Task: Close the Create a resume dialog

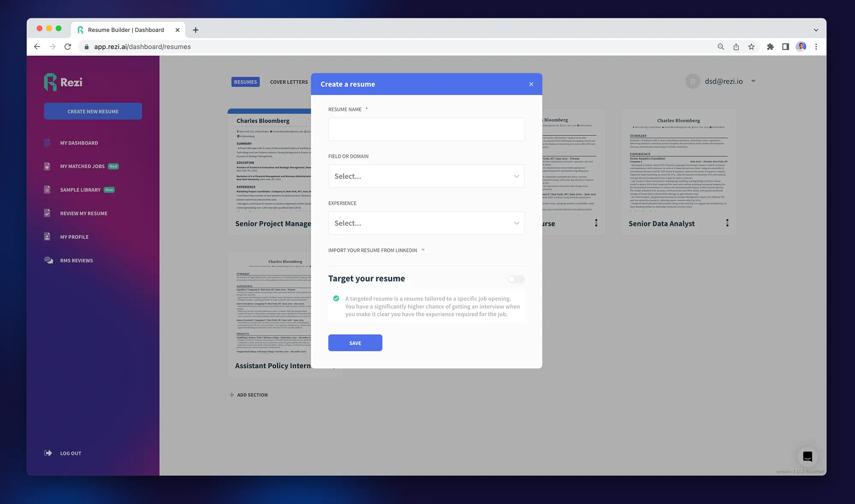Action: point(531,84)
